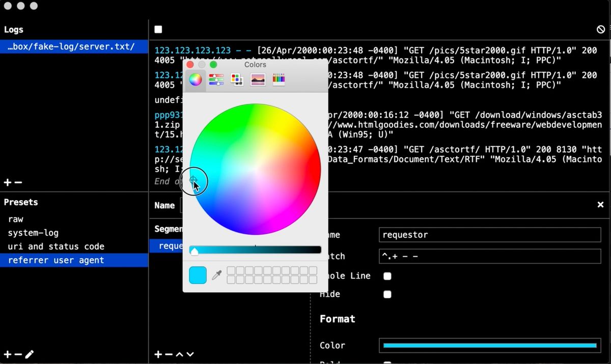Select the uri and status code preset
611x364 pixels.
[56, 246]
